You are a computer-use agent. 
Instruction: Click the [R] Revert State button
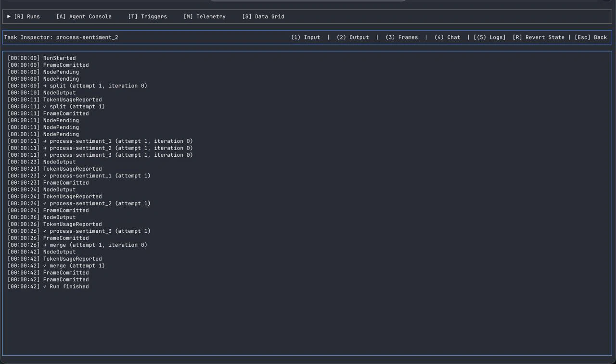pyautogui.click(x=539, y=37)
